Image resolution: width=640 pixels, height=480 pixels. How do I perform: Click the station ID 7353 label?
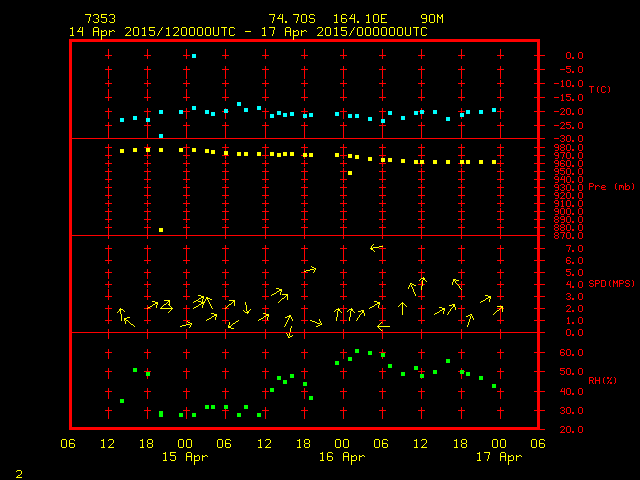(100, 19)
